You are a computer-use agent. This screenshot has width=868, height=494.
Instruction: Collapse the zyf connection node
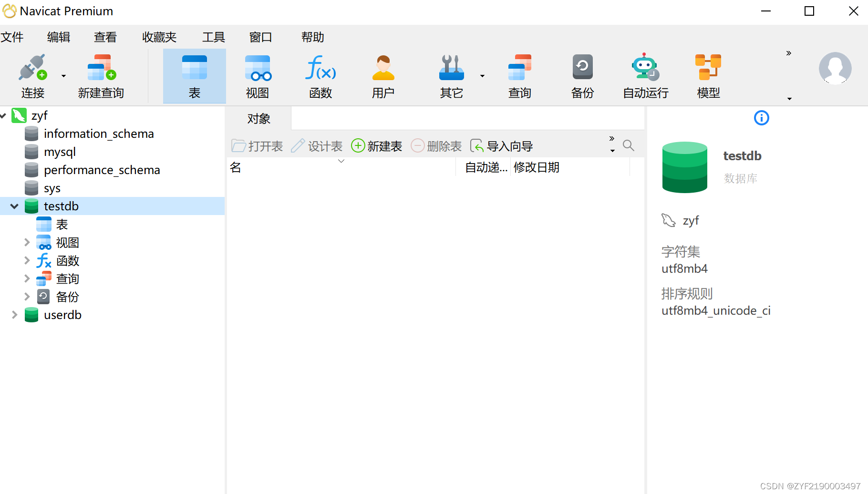tap(3, 115)
